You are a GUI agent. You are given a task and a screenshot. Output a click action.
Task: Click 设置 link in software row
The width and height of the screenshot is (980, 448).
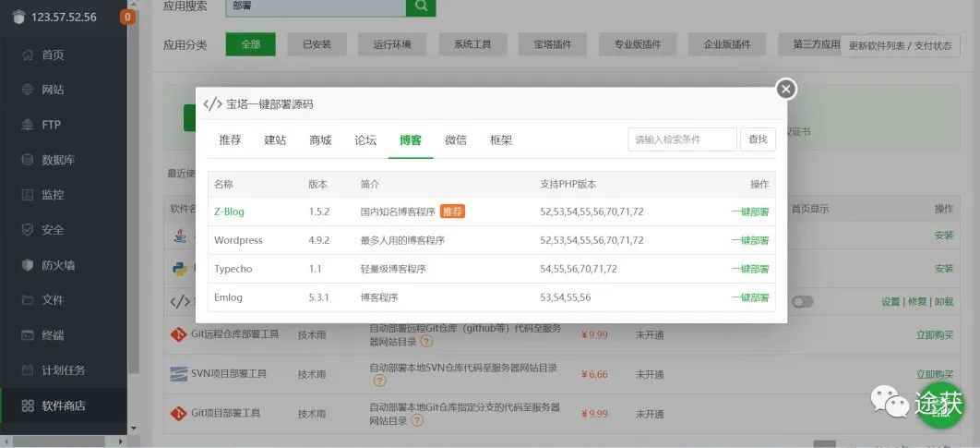(x=890, y=301)
